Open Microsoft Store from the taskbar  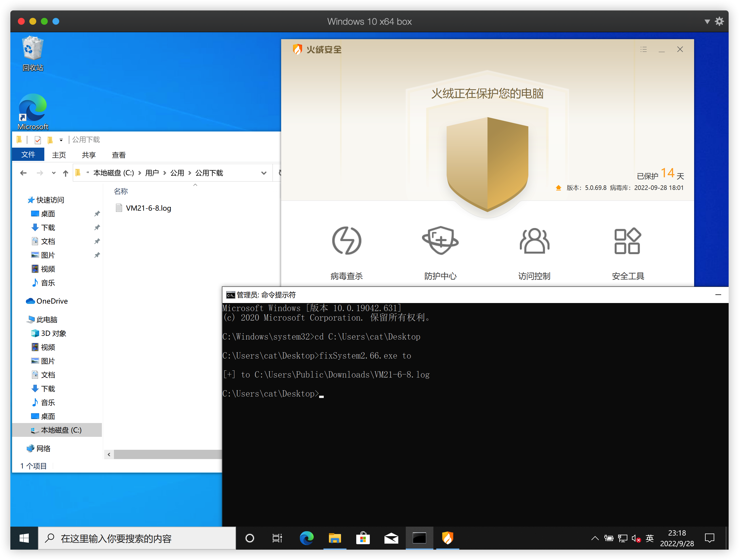click(363, 538)
